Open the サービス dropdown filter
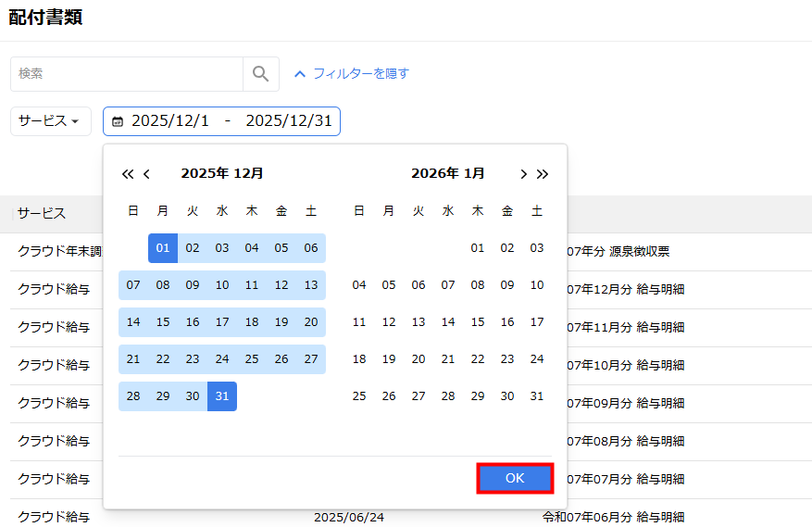 (x=50, y=121)
